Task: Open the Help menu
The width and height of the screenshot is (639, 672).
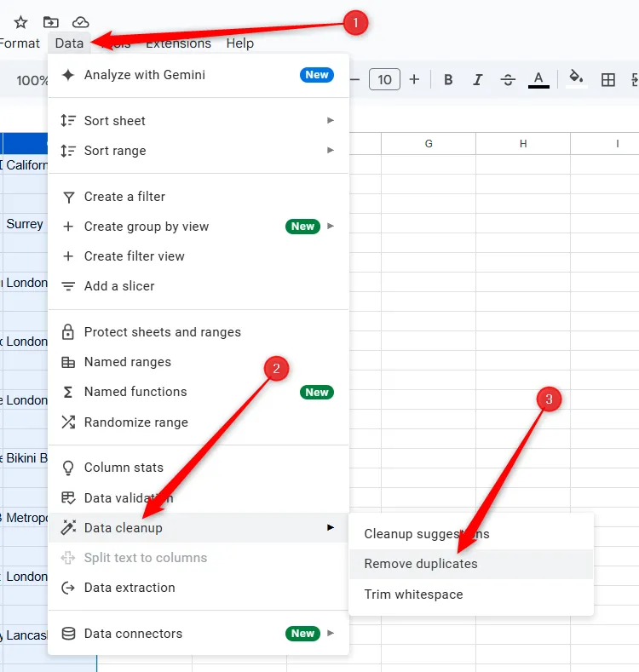Action: (x=239, y=43)
